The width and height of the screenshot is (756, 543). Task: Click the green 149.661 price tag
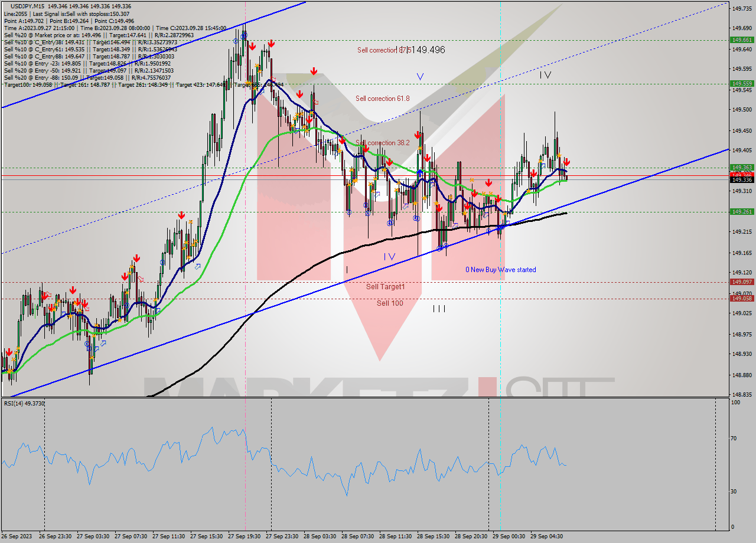[742, 40]
